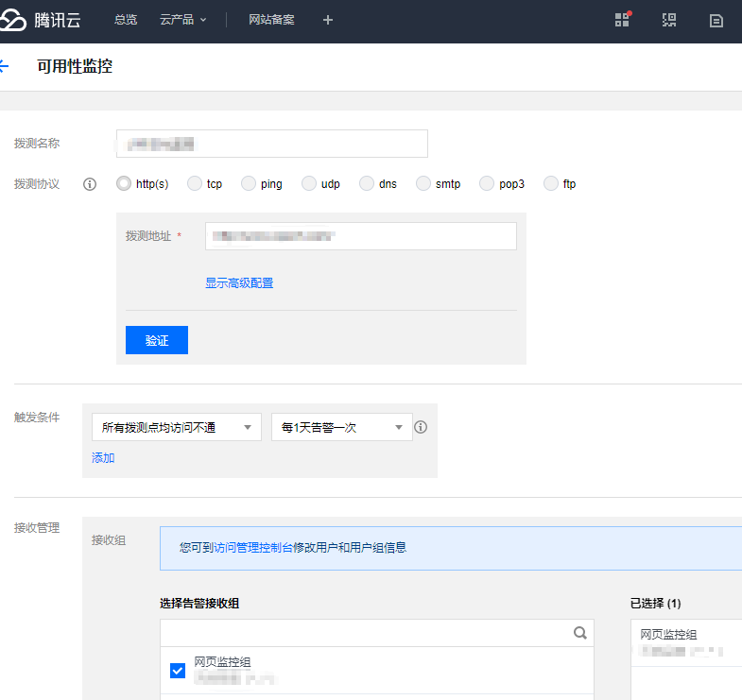Click info icon next to 拨测协议

point(91,184)
